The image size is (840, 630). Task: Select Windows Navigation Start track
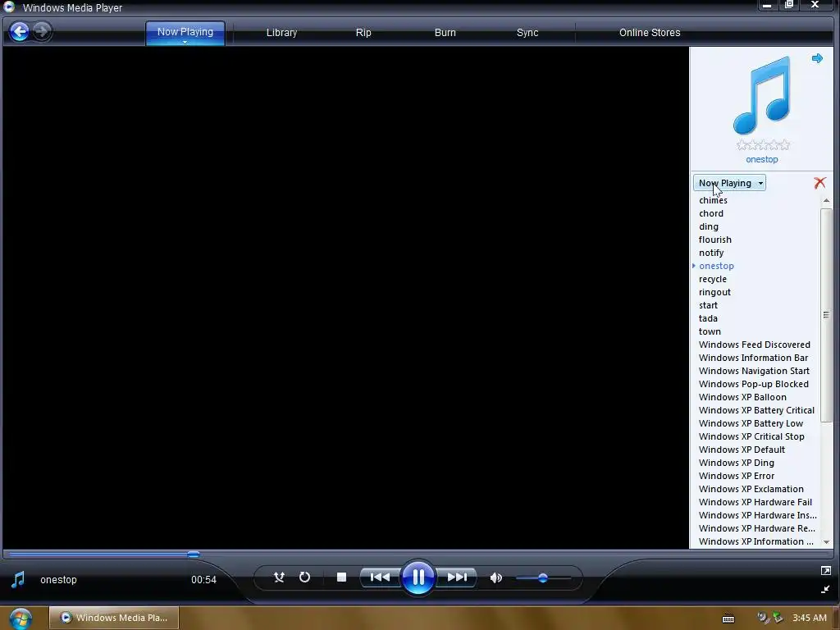(x=754, y=371)
